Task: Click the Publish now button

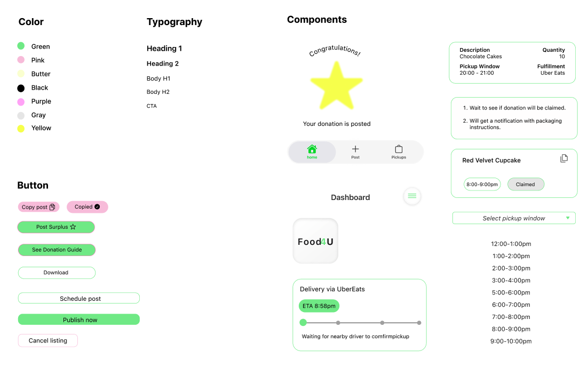Action: coord(78,319)
